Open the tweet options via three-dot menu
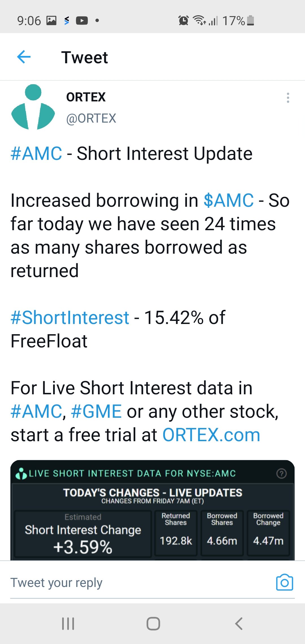The image size is (305, 644). [x=288, y=98]
